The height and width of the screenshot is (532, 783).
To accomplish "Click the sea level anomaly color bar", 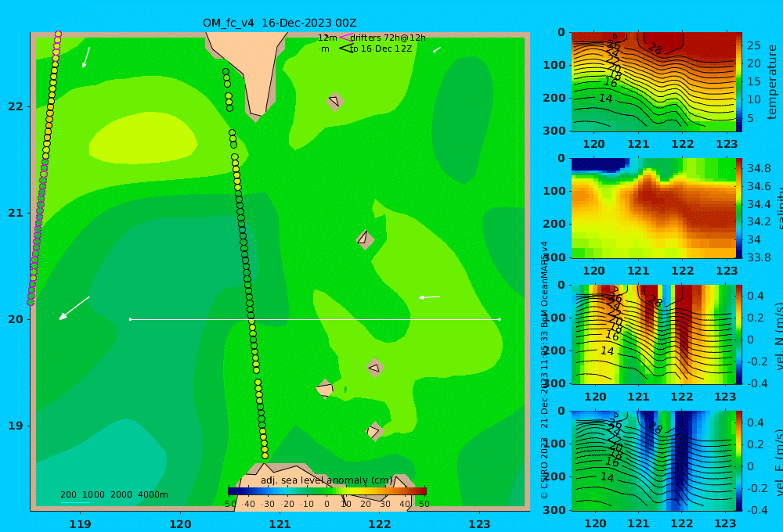I will (327, 491).
